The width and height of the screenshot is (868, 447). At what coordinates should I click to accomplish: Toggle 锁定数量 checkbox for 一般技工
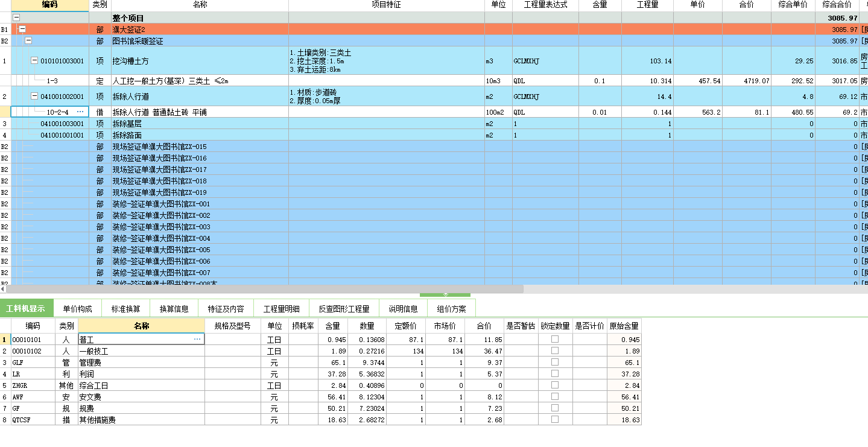pyautogui.click(x=555, y=350)
